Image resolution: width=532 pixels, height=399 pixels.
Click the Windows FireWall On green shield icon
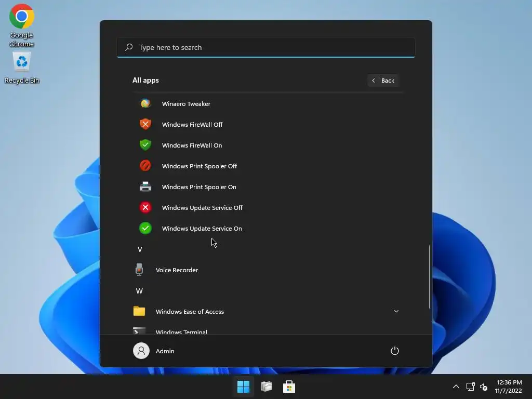click(x=145, y=145)
